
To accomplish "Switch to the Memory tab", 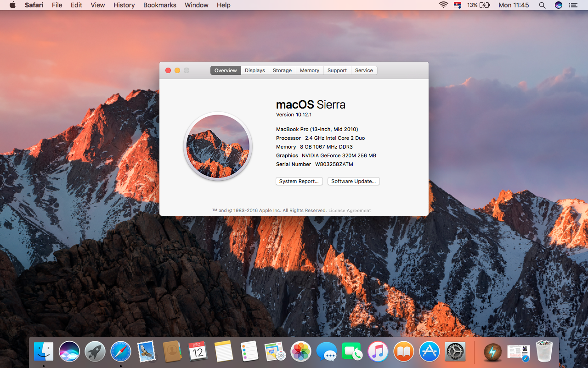I will coord(310,70).
